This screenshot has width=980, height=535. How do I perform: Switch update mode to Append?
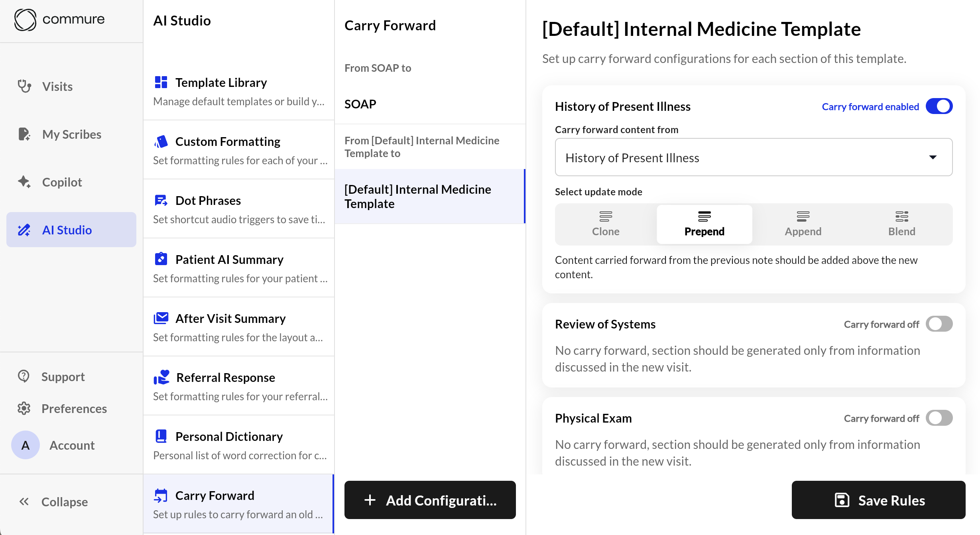coord(803,224)
